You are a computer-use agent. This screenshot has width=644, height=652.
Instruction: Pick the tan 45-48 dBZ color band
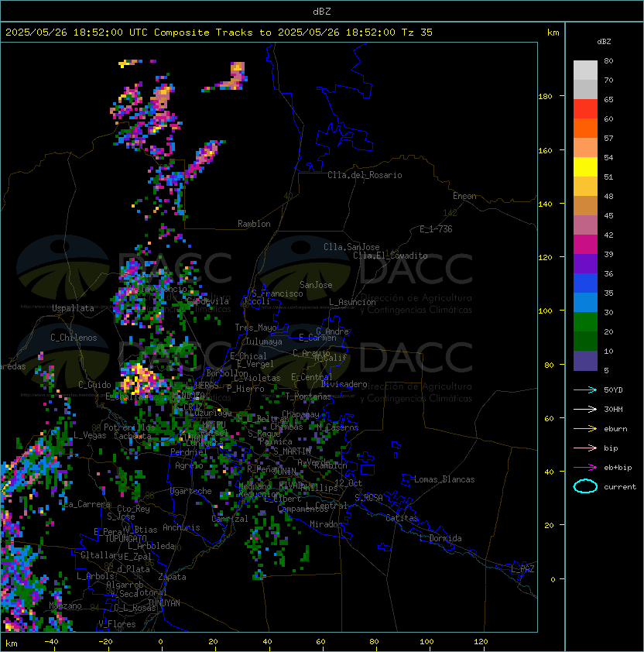[x=585, y=206]
